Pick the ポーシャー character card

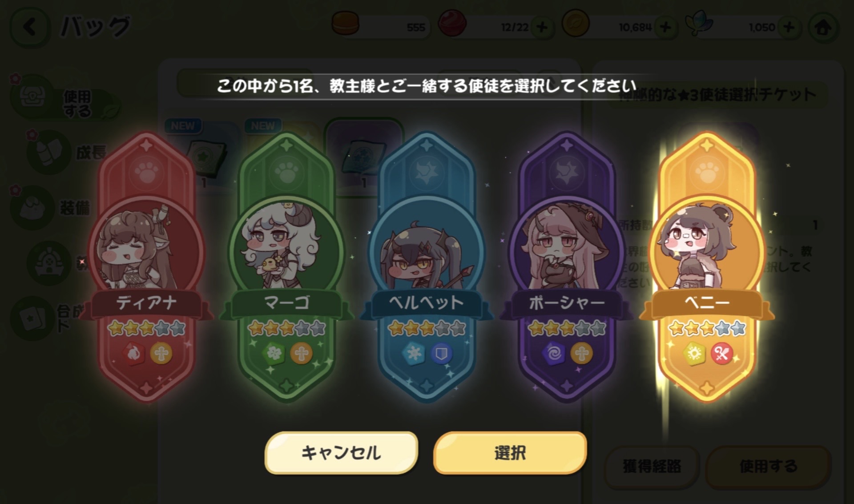click(566, 267)
